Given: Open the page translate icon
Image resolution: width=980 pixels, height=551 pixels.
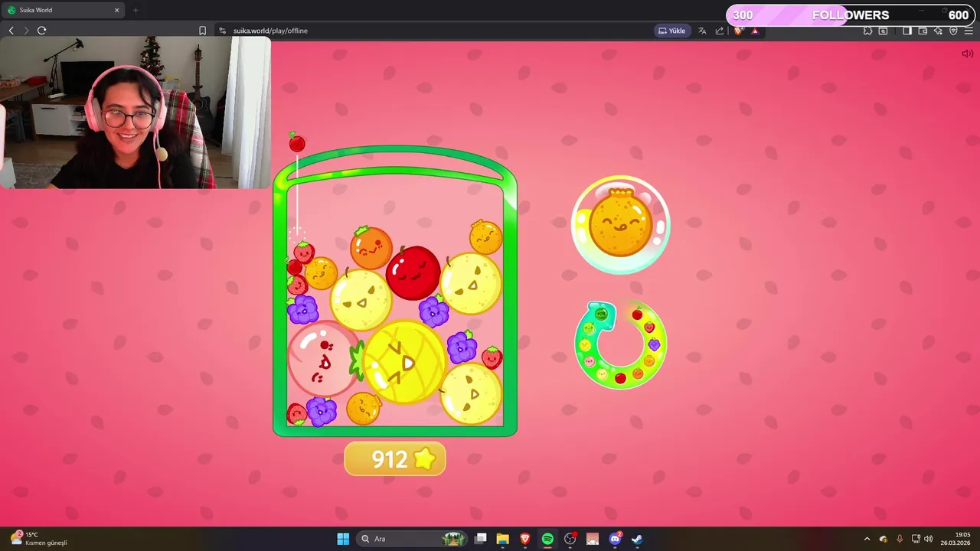Looking at the screenshot, I should [702, 31].
